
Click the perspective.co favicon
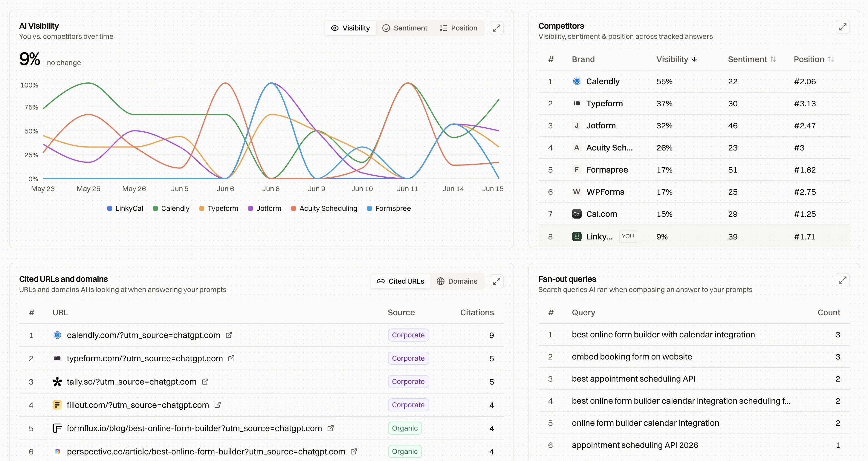click(x=57, y=451)
